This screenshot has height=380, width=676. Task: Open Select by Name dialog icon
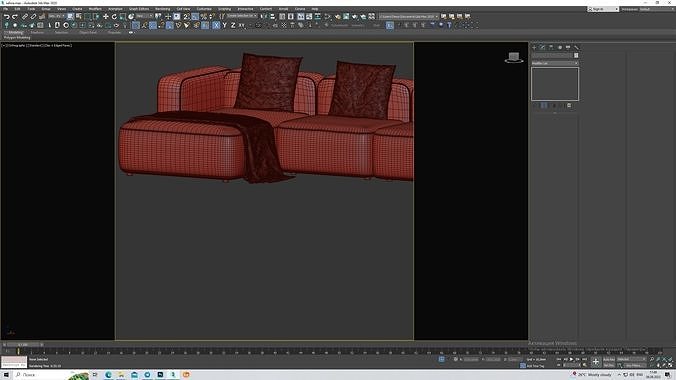click(x=79, y=16)
